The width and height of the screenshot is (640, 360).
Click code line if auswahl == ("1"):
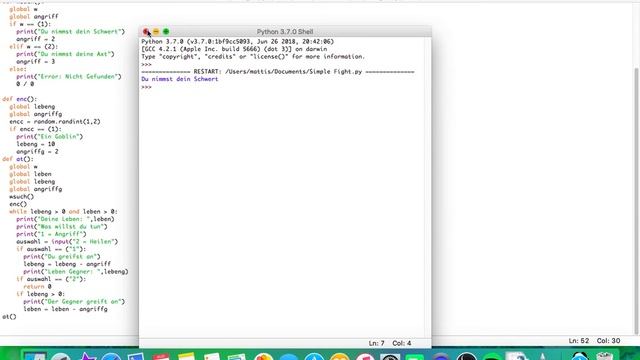pos(51,249)
